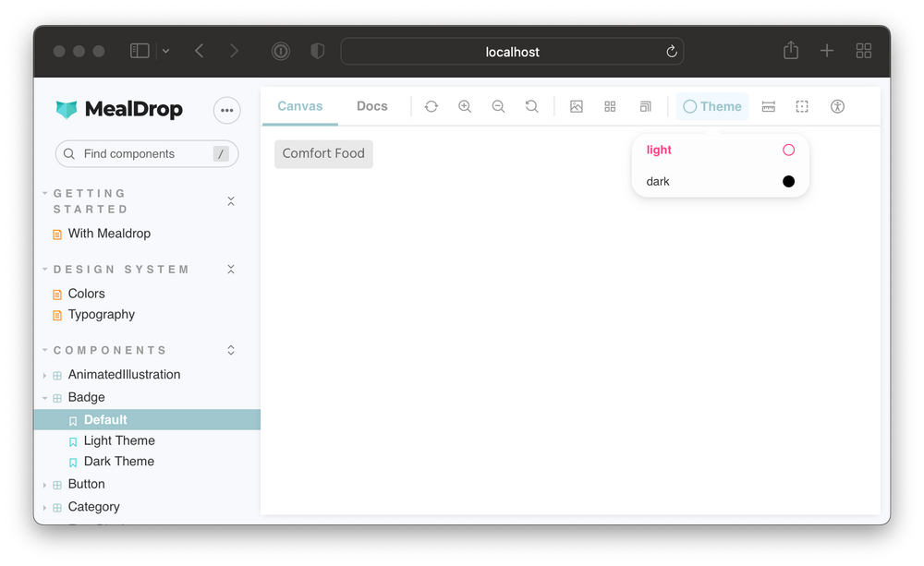Open the accessibility vision simulator icon

[837, 106]
